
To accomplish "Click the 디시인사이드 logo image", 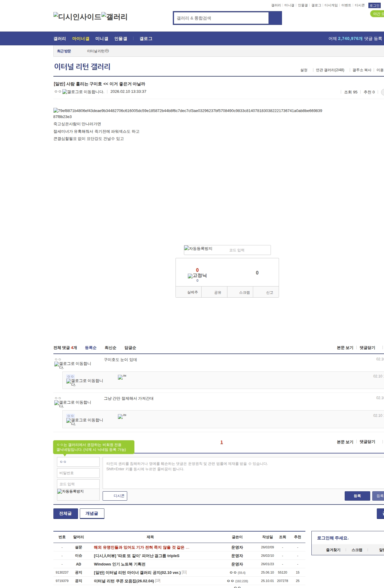I will coord(77,17).
